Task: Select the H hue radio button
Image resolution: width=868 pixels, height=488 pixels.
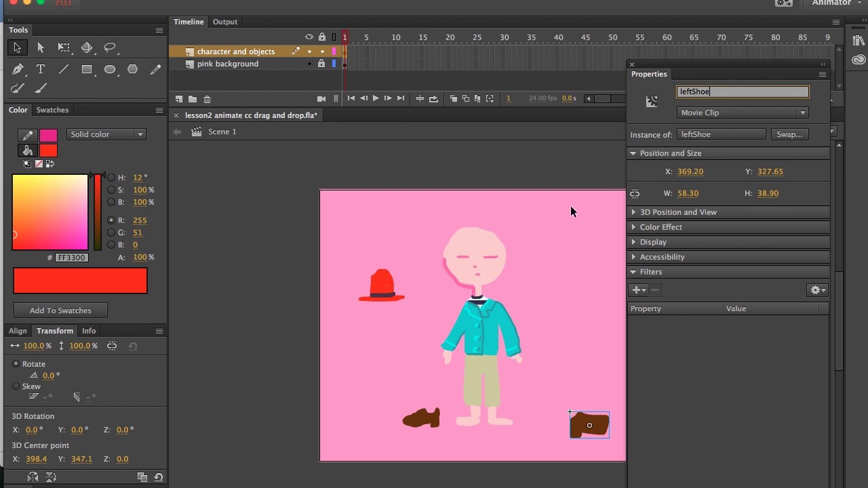Action: (111, 178)
